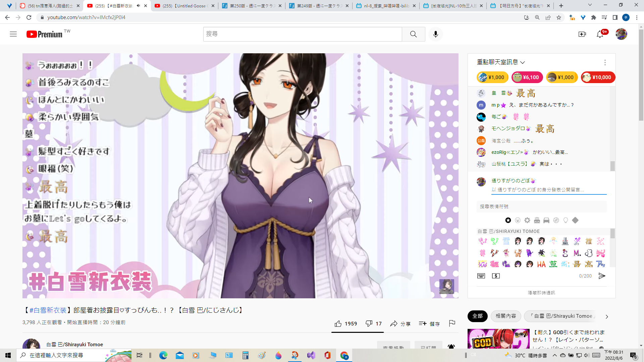Click the search magnifier button
The image size is (644, 362).
click(x=413, y=34)
